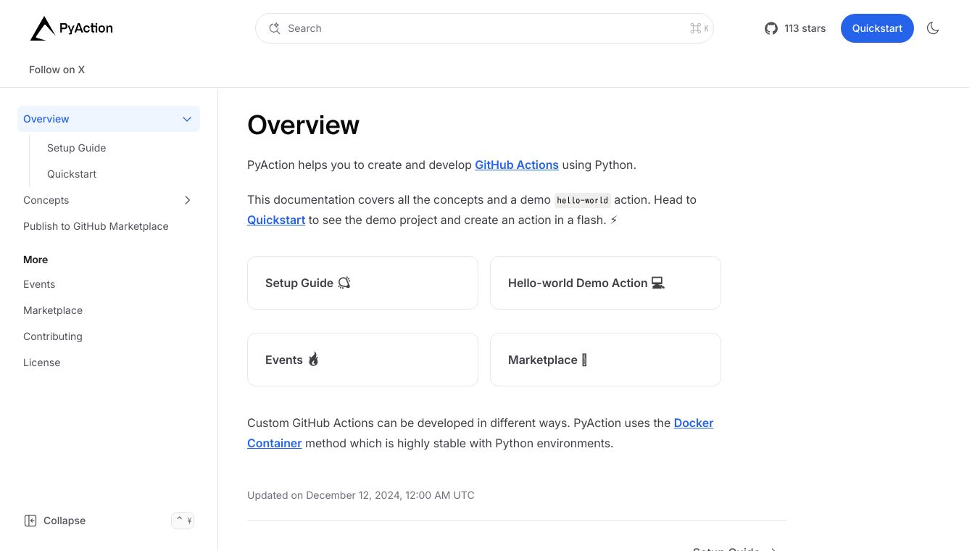Open the Contributing sidebar item
Image resolution: width=980 pixels, height=551 pixels.
53,336
